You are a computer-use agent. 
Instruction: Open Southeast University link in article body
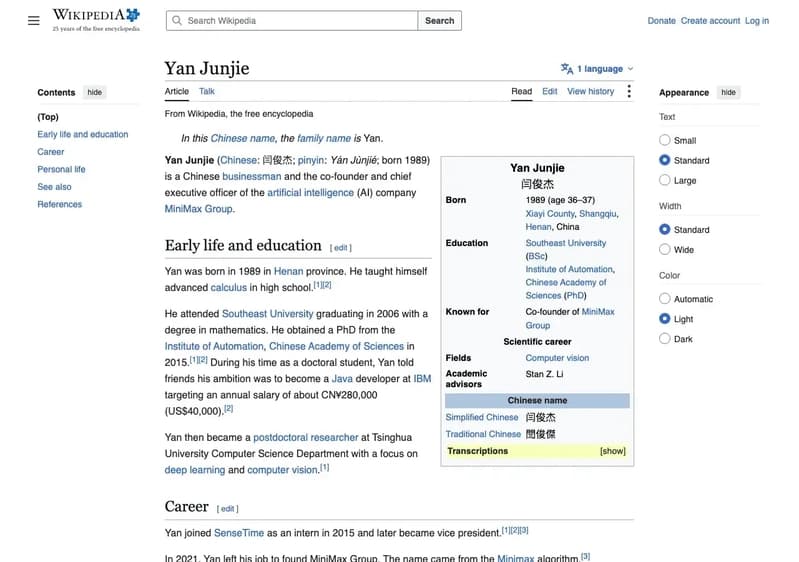pos(268,314)
